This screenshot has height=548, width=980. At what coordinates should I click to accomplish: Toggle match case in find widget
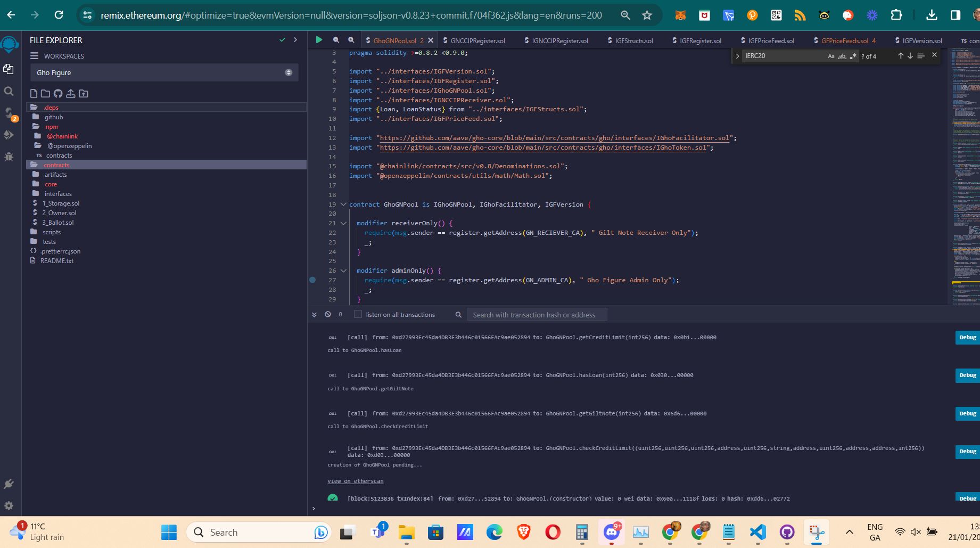click(831, 56)
